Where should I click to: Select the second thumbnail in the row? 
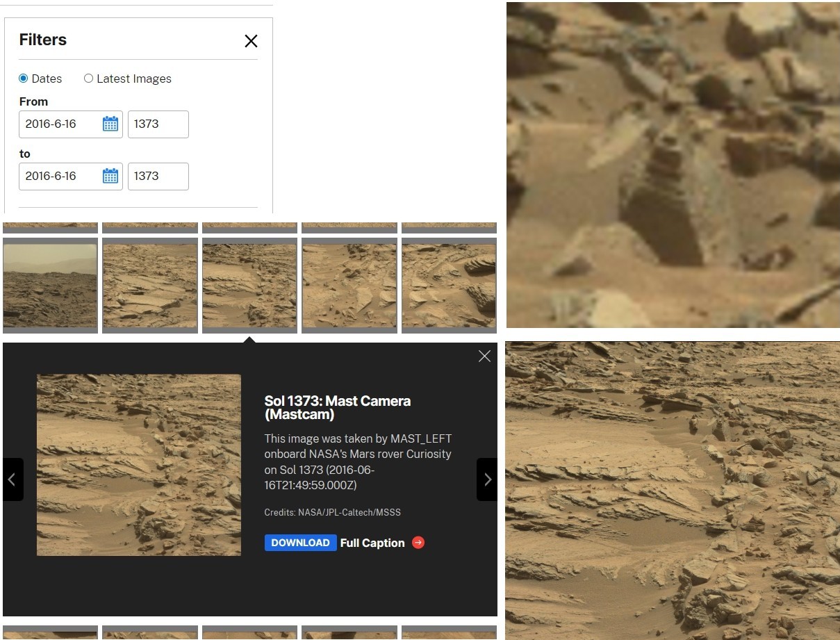(x=149, y=286)
